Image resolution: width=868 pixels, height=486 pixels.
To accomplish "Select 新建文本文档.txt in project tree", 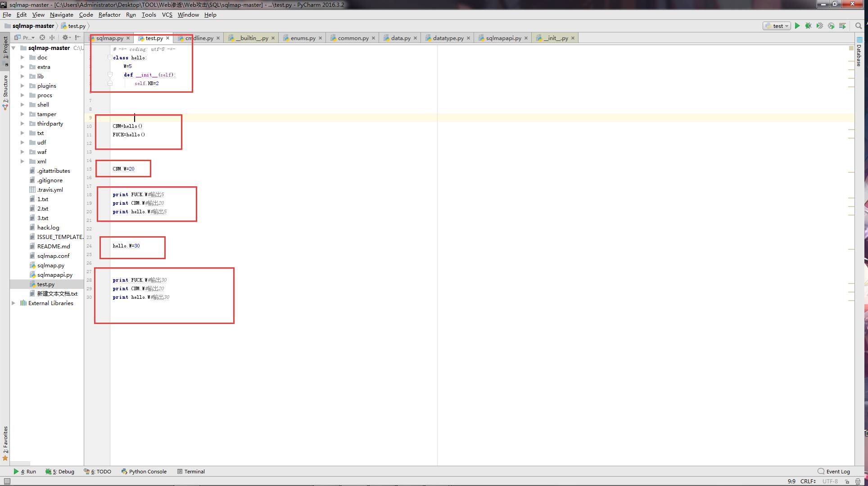I will 57,293.
